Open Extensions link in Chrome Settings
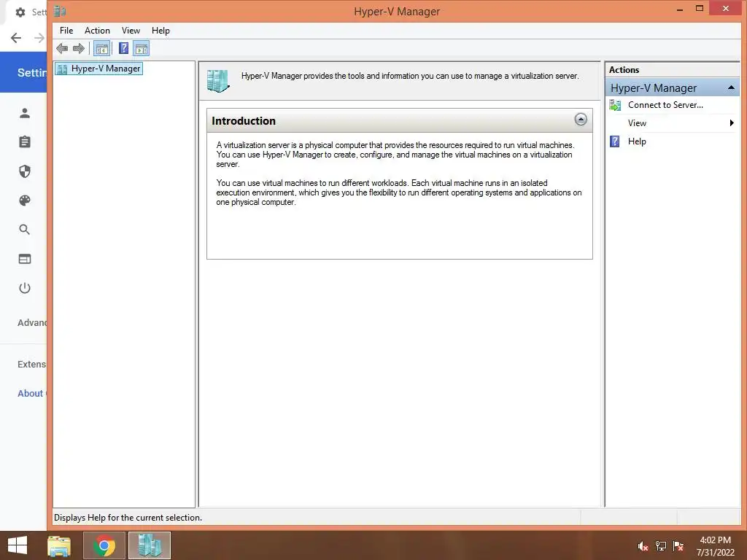 tap(32, 365)
